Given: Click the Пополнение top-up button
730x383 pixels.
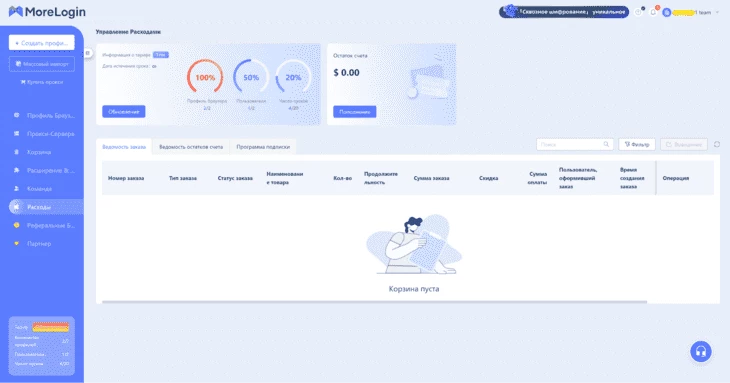Looking at the screenshot, I should (x=355, y=112).
